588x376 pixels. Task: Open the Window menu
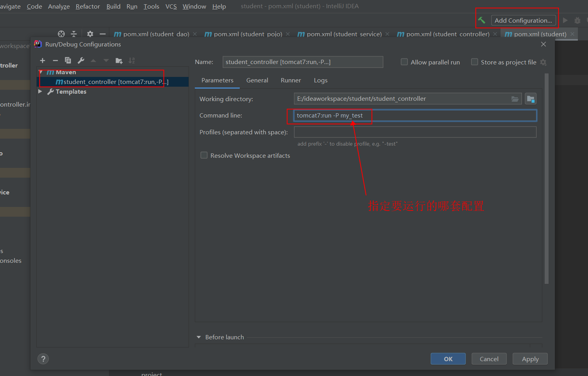194,6
